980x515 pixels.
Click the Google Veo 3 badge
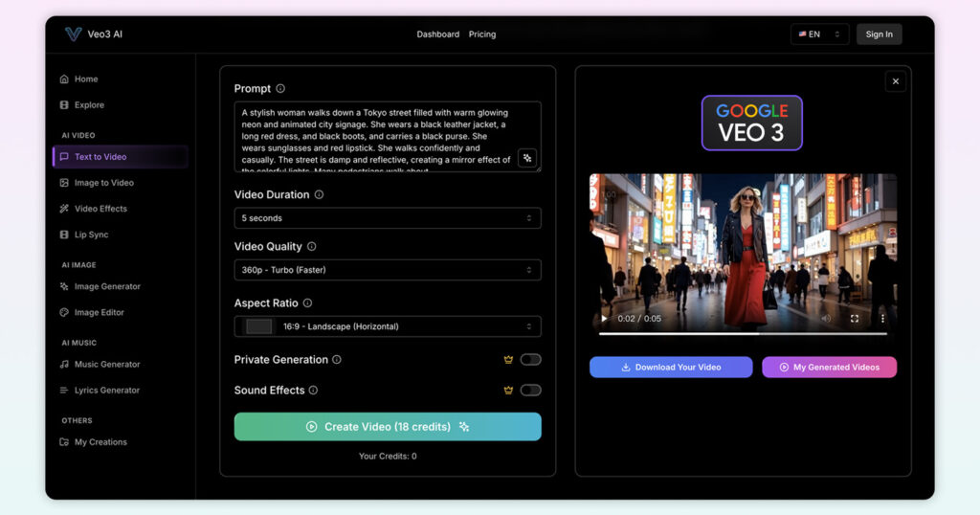pos(751,123)
